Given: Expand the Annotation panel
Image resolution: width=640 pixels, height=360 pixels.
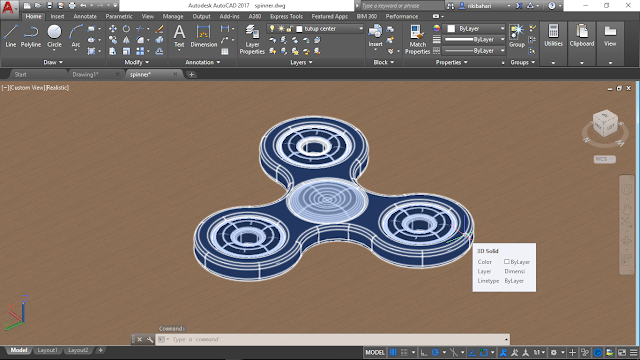Looking at the screenshot, I should click(x=203, y=62).
